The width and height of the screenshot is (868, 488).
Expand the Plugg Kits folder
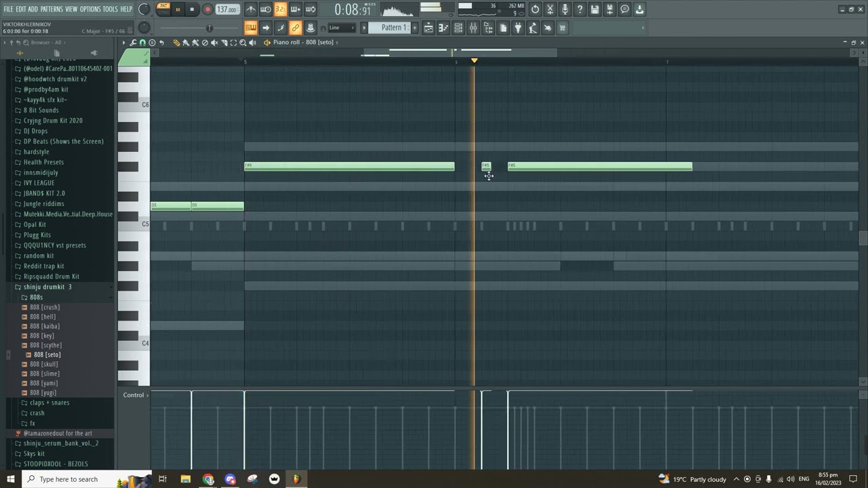(37, 235)
